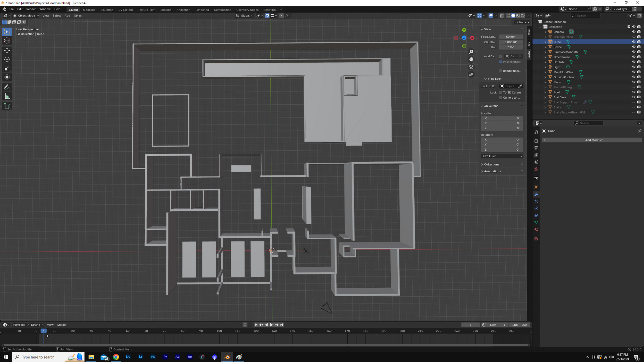Screen dimensions: 644x362
Task: Click the Focal Length 50 mm field
Action: click(x=510, y=37)
